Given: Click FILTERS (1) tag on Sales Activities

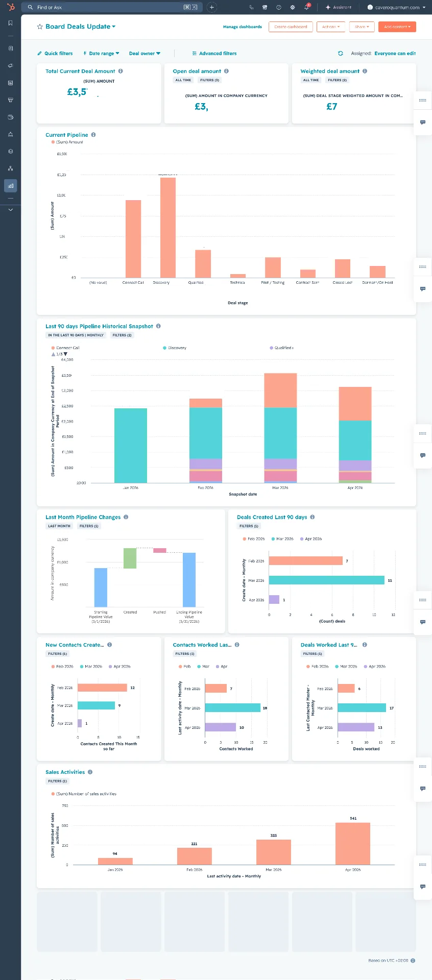Looking at the screenshot, I should pyautogui.click(x=57, y=781).
